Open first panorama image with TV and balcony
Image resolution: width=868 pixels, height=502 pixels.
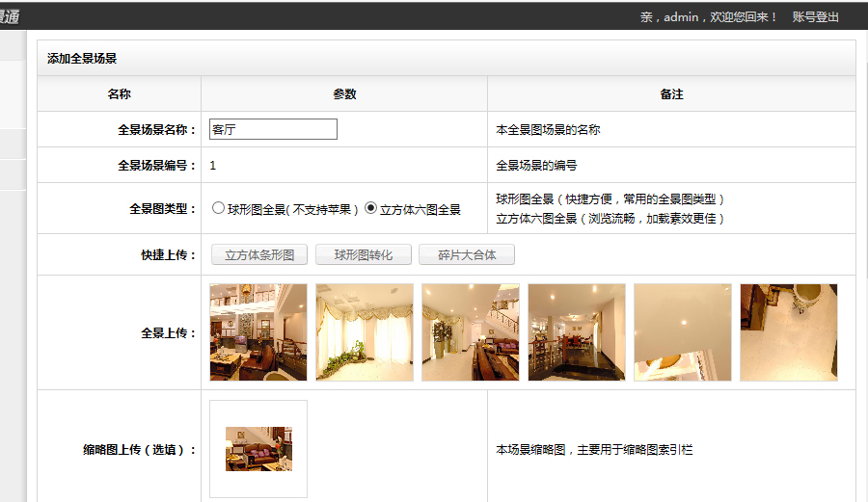coord(258,332)
